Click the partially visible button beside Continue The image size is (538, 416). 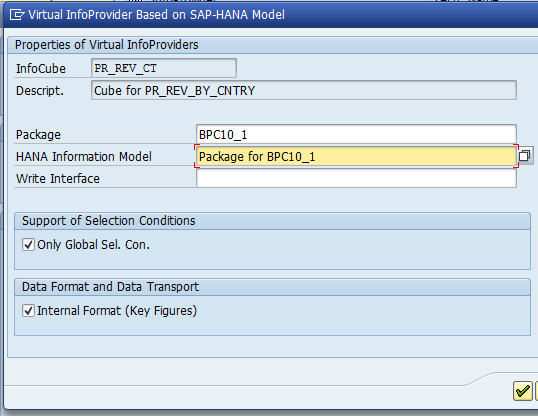[x=536, y=391]
